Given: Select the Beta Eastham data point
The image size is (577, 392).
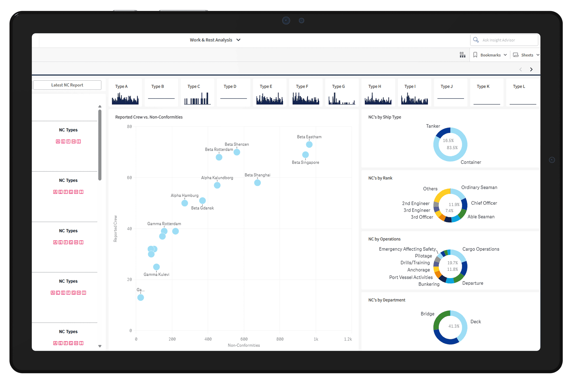Looking at the screenshot, I should (x=309, y=144).
